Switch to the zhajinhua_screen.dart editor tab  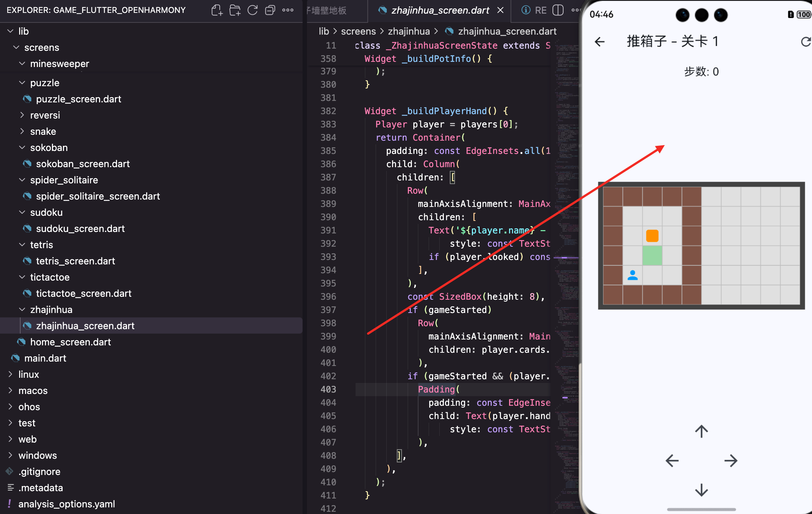(x=440, y=10)
